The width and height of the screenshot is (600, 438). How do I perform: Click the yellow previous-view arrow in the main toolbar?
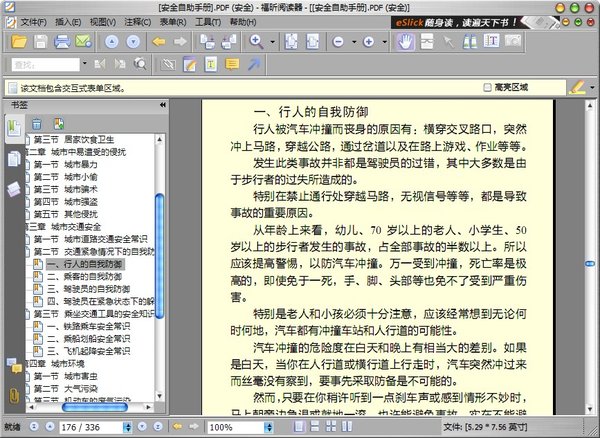(159, 41)
